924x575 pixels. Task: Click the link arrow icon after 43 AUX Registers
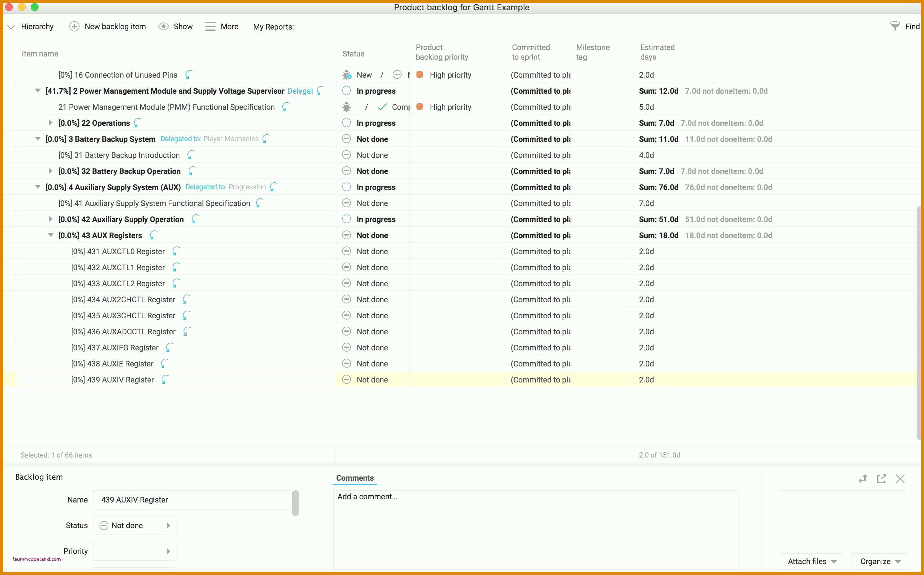[x=153, y=235]
